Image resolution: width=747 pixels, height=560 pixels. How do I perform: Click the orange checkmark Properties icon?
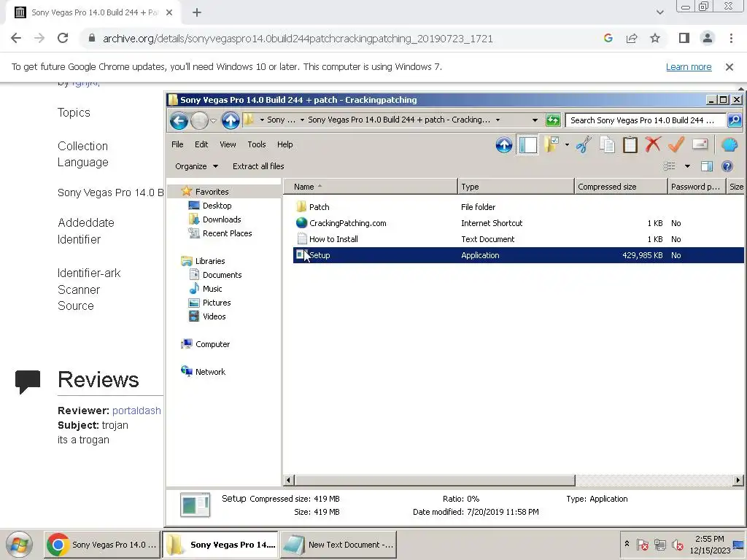[x=676, y=145]
